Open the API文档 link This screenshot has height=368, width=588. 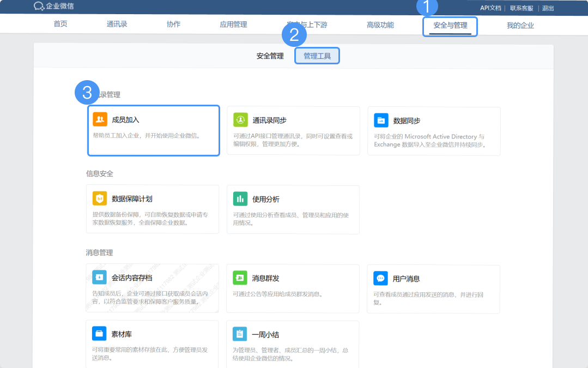[x=490, y=8]
